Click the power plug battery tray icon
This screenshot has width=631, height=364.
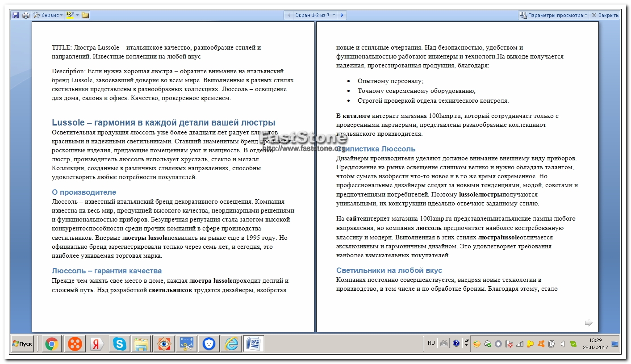pos(552,344)
